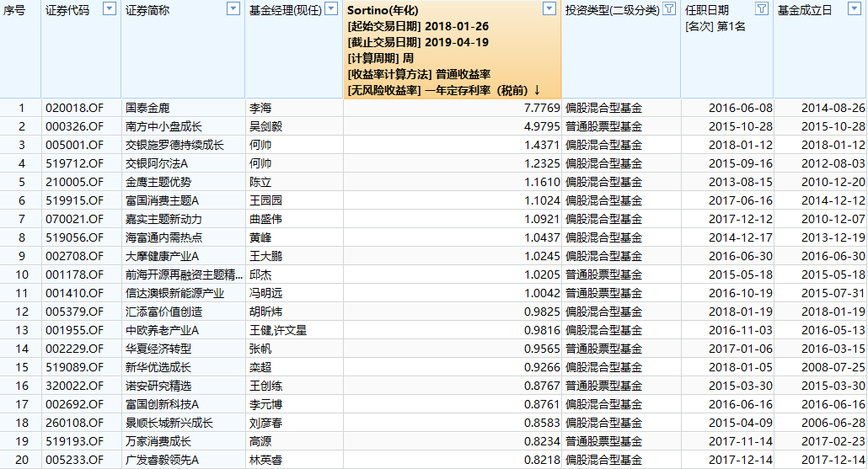
Task: Click the inception date 2008-07-25
Action: click(x=833, y=367)
